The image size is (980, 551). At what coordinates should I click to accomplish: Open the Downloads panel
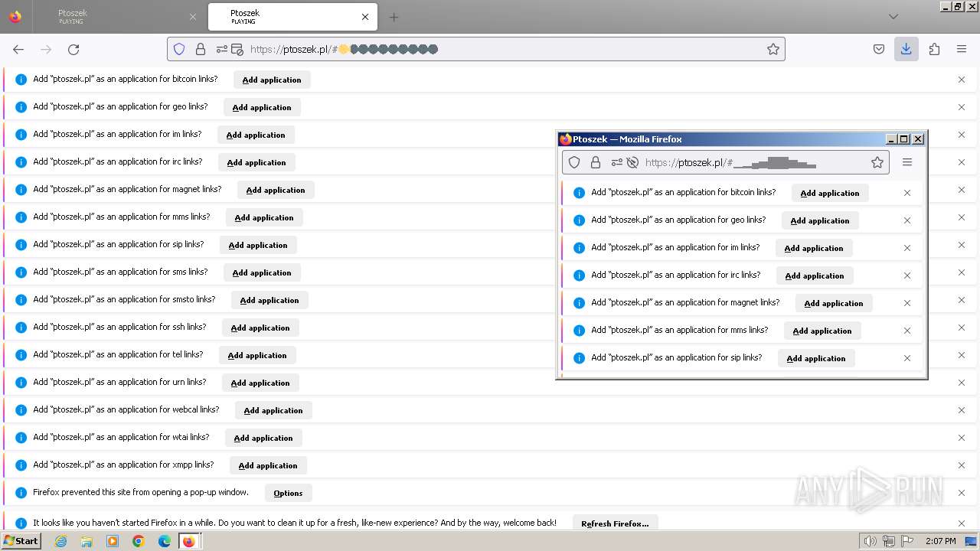coord(906,49)
